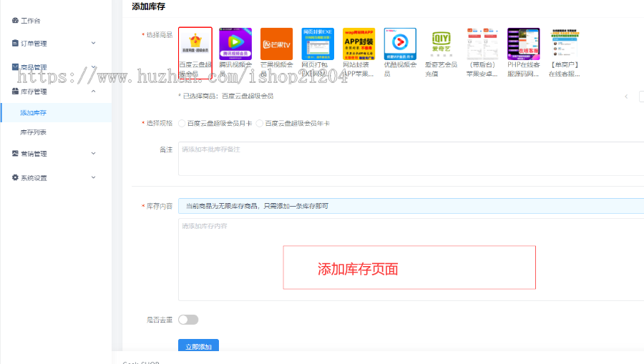Choose the 芒果tv product icon

[x=276, y=44]
